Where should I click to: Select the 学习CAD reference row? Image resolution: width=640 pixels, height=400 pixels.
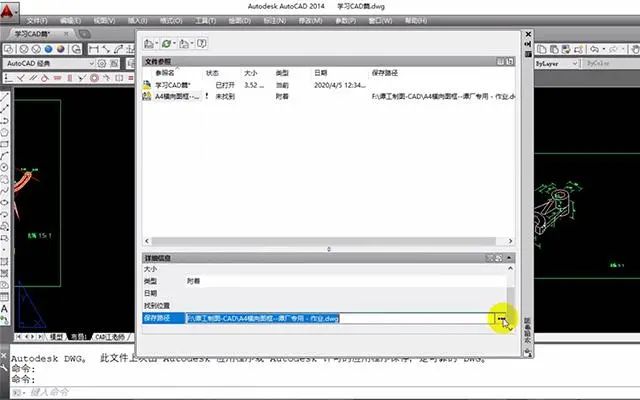click(x=329, y=85)
